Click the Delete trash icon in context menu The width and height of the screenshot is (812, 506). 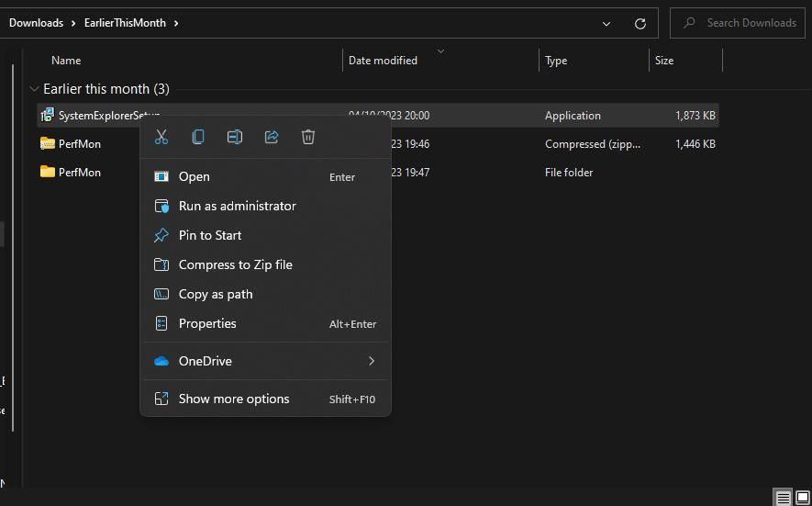tap(308, 137)
